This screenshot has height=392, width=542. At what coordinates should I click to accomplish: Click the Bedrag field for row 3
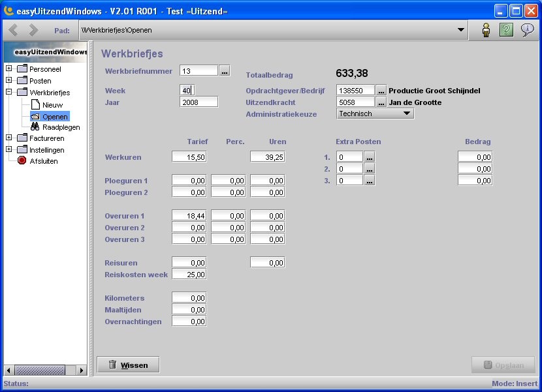pos(475,180)
